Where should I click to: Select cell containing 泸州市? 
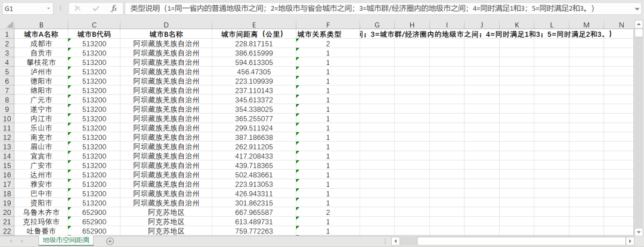[42, 71]
